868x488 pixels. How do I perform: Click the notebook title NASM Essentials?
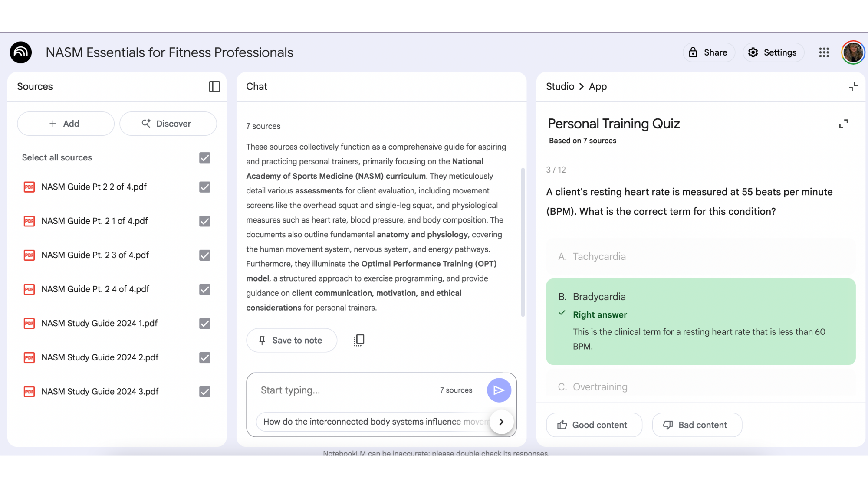169,52
